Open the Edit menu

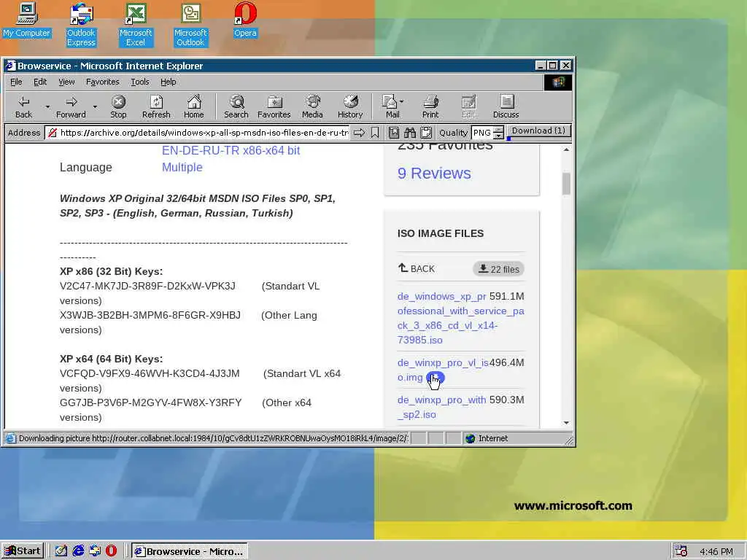point(40,82)
